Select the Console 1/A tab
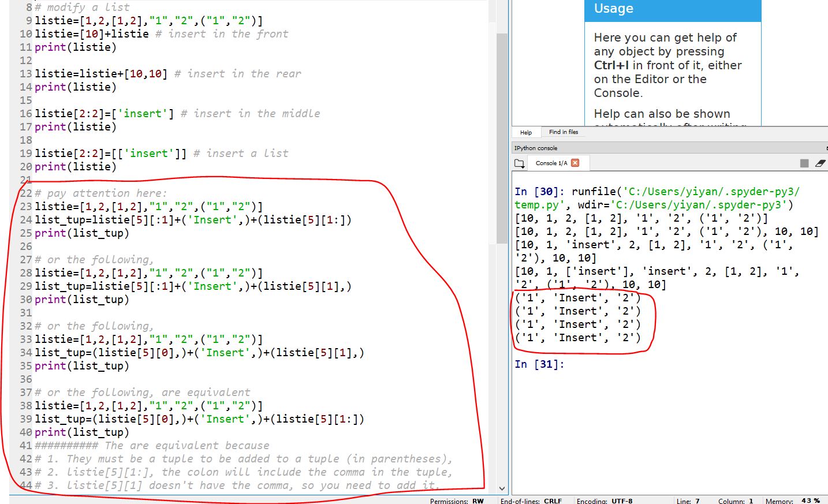Screen dimensions: 828x504 click(x=551, y=163)
